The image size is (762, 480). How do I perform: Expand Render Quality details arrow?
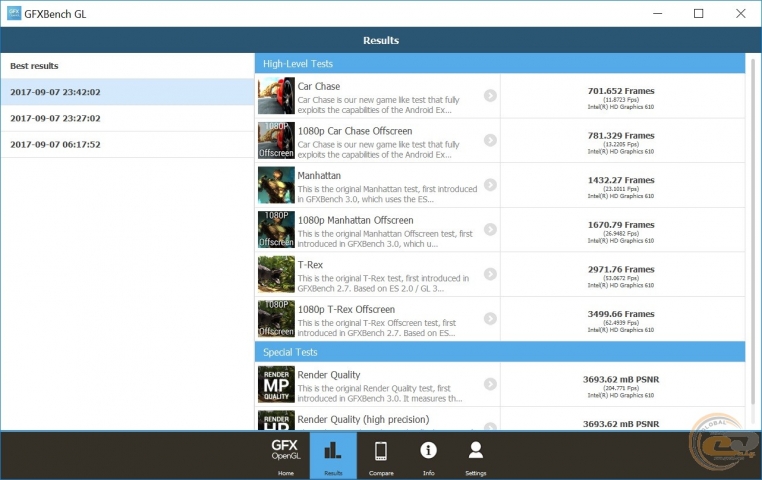tap(490, 384)
